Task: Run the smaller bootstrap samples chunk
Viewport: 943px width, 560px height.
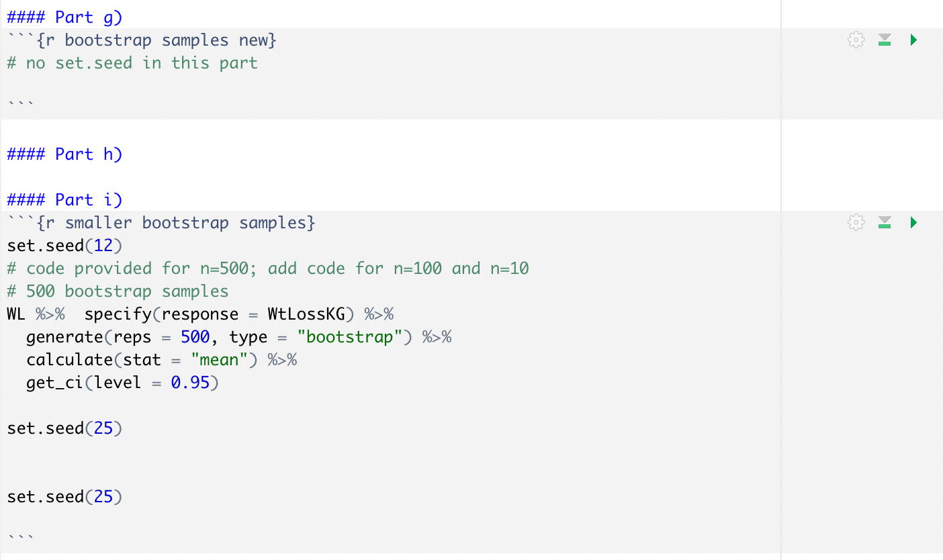Action: 913,222
